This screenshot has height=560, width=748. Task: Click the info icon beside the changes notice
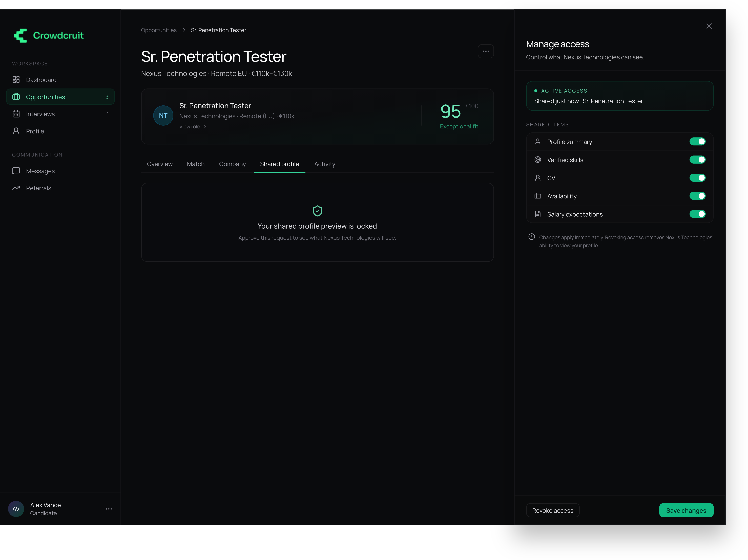click(x=532, y=237)
